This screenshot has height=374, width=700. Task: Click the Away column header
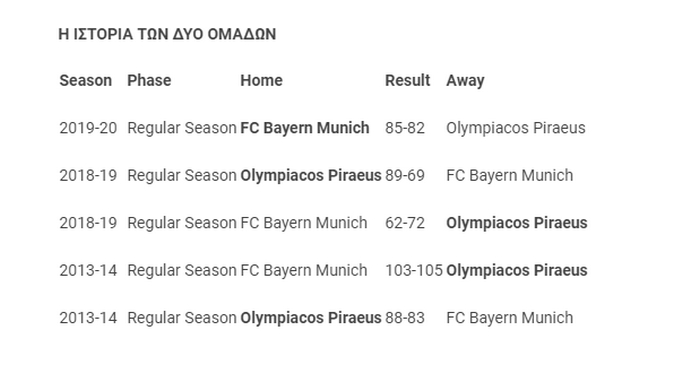point(465,81)
